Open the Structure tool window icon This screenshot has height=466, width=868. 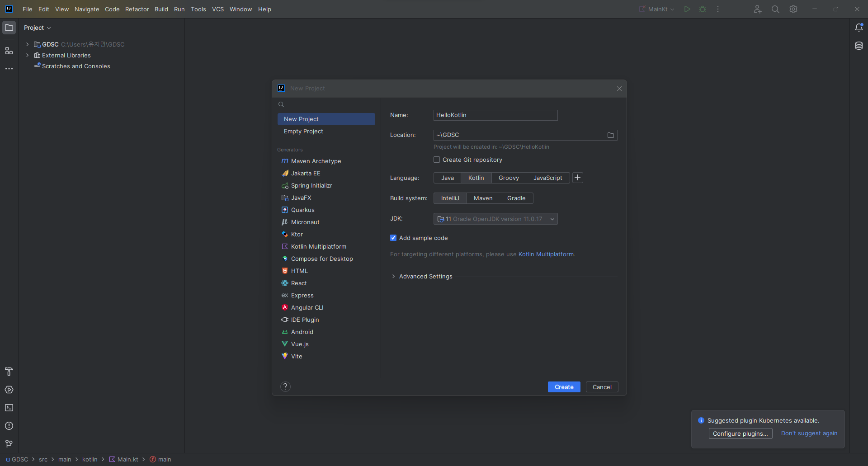tap(9, 51)
